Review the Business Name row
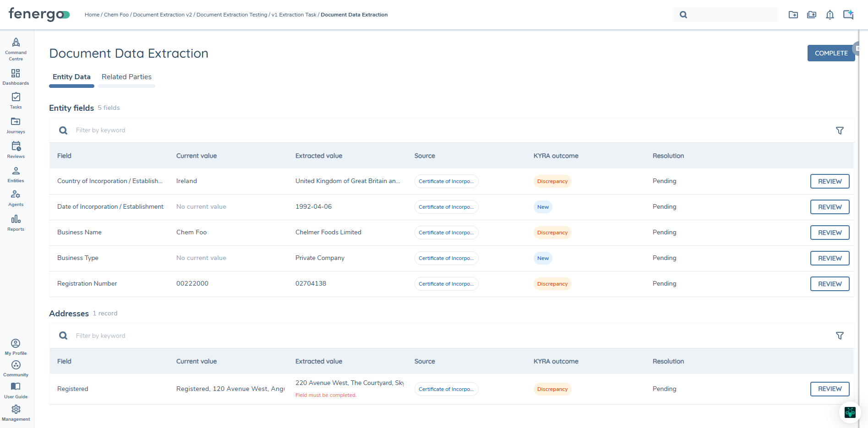The height and width of the screenshot is (428, 868). (x=830, y=233)
